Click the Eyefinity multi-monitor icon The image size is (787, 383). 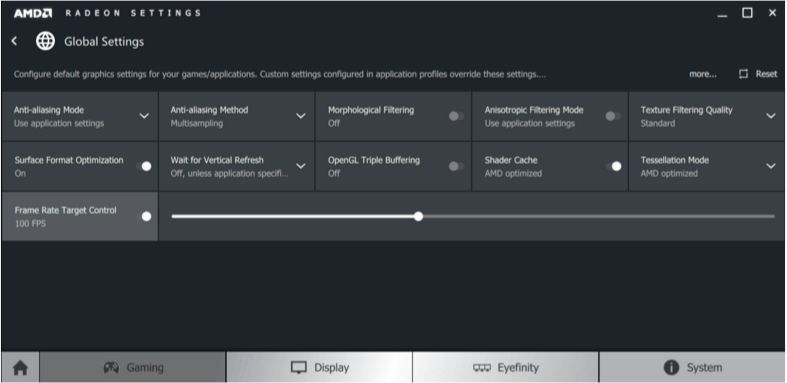click(482, 368)
